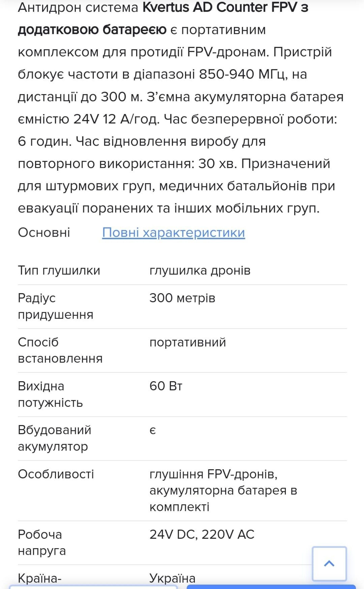Open the Повні характеристики link
This screenshot has width=364, height=589.
coord(173,233)
